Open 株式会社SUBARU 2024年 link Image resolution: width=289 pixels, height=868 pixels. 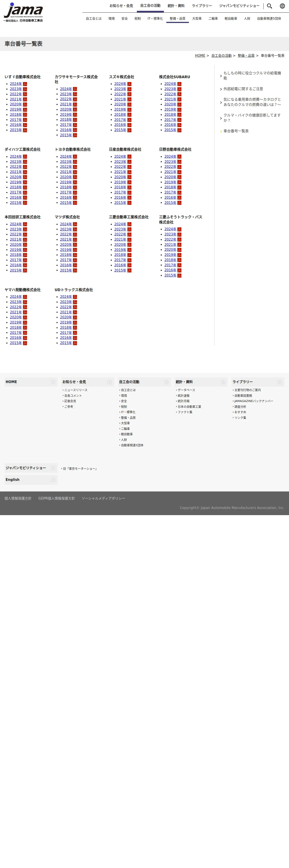tap(170, 84)
